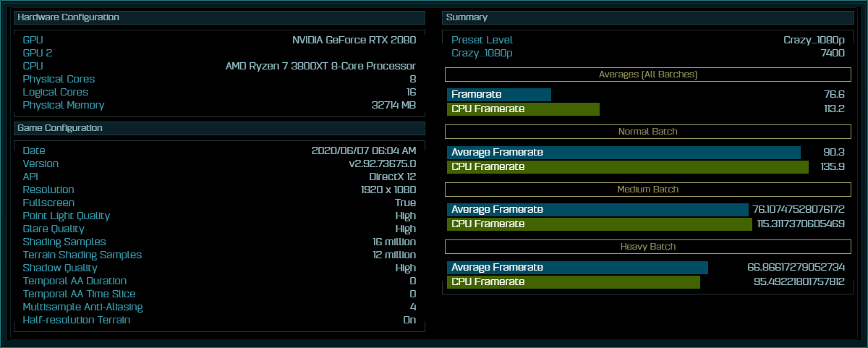Select the Game Configuration section header
868x348 pixels.
coord(219,129)
